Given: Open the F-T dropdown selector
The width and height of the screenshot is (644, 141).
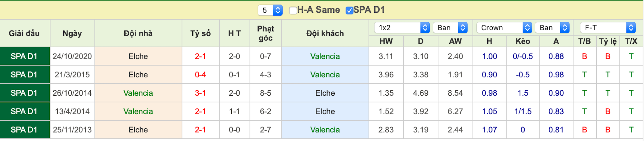Looking at the screenshot, I should (608, 28).
